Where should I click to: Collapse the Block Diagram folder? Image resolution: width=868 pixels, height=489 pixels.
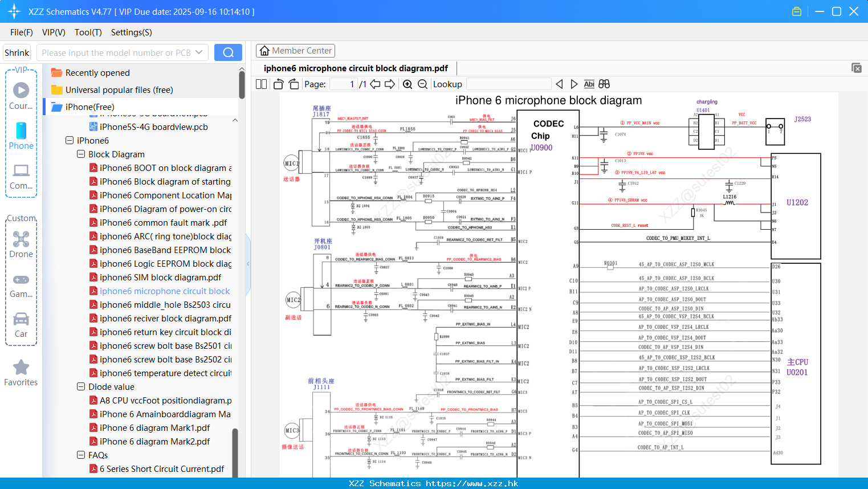[81, 154]
